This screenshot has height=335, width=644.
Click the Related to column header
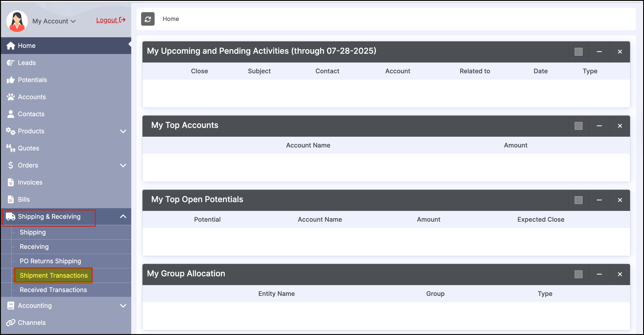[475, 71]
